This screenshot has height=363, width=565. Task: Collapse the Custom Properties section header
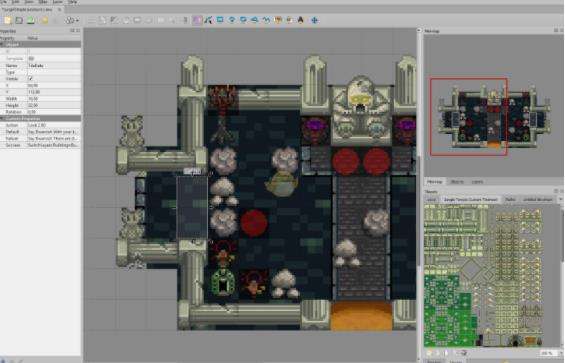[40, 118]
